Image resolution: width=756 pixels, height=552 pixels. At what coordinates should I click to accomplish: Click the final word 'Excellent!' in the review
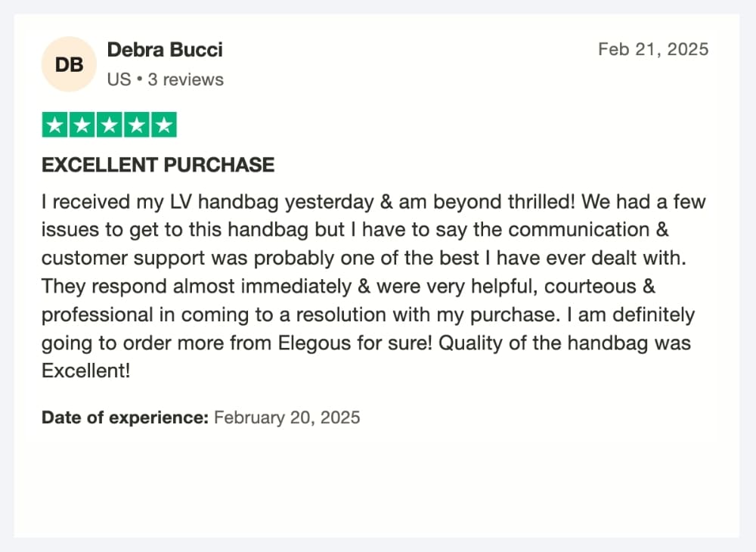click(x=86, y=371)
